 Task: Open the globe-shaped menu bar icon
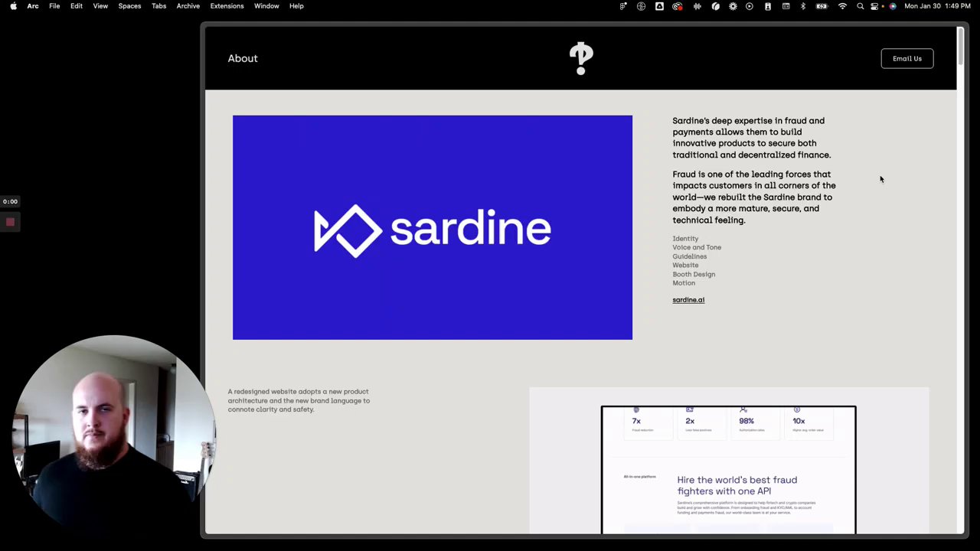(641, 6)
